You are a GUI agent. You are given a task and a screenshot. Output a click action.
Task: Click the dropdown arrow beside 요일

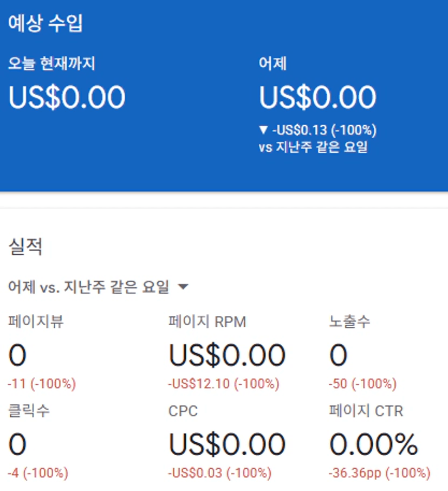click(183, 287)
